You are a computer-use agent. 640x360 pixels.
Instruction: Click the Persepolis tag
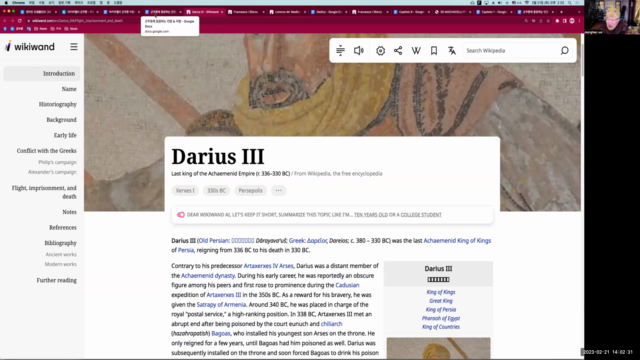click(x=250, y=191)
